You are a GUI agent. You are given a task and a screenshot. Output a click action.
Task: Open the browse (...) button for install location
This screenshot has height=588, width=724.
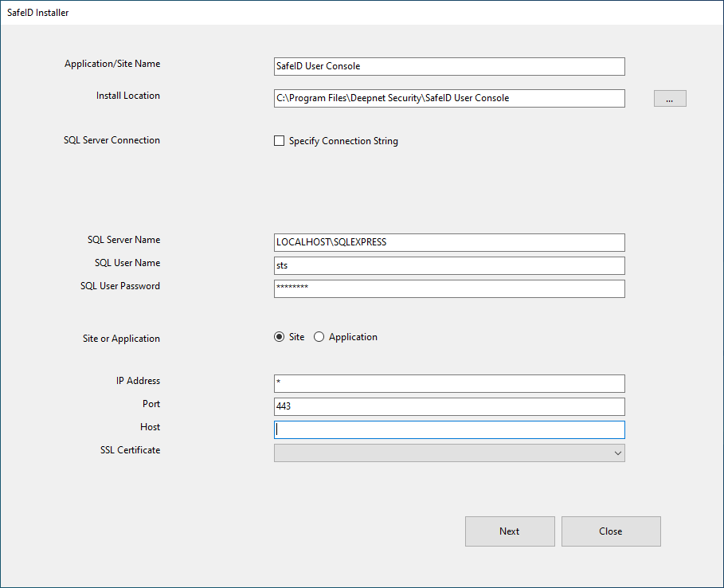tap(669, 99)
